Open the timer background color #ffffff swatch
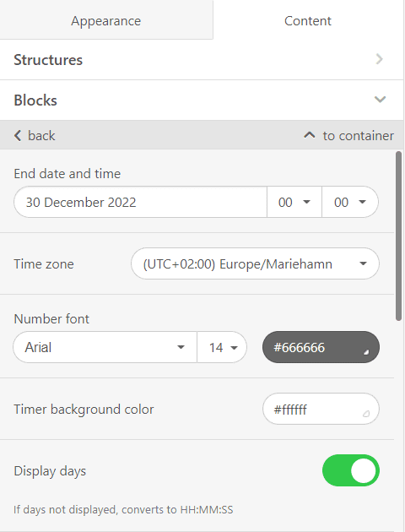405x532 pixels. [x=321, y=409]
